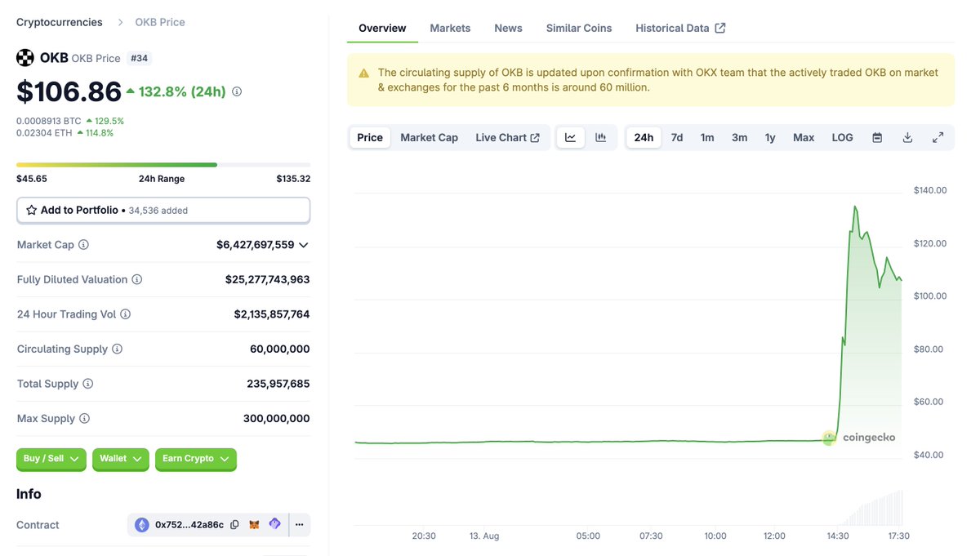Open Market Cap info tooltip icon

pyautogui.click(x=83, y=245)
